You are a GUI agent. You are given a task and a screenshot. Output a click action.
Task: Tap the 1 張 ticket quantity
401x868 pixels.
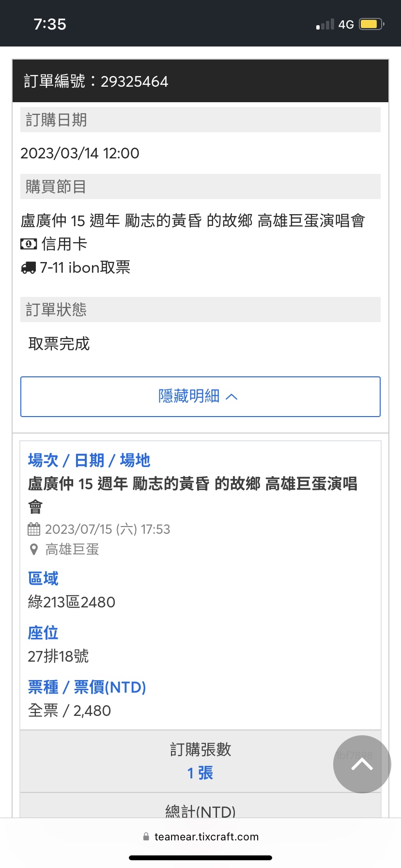pyautogui.click(x=200, y=773)
